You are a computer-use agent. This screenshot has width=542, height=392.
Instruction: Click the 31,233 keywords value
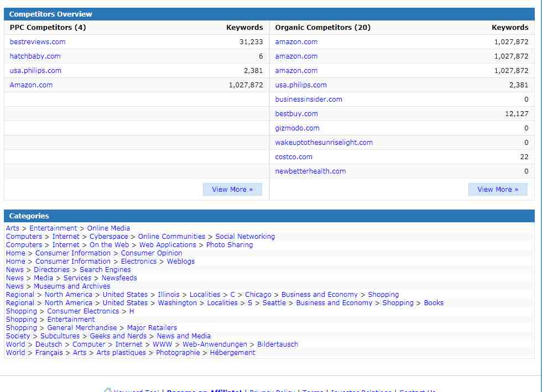click(251, 42)
